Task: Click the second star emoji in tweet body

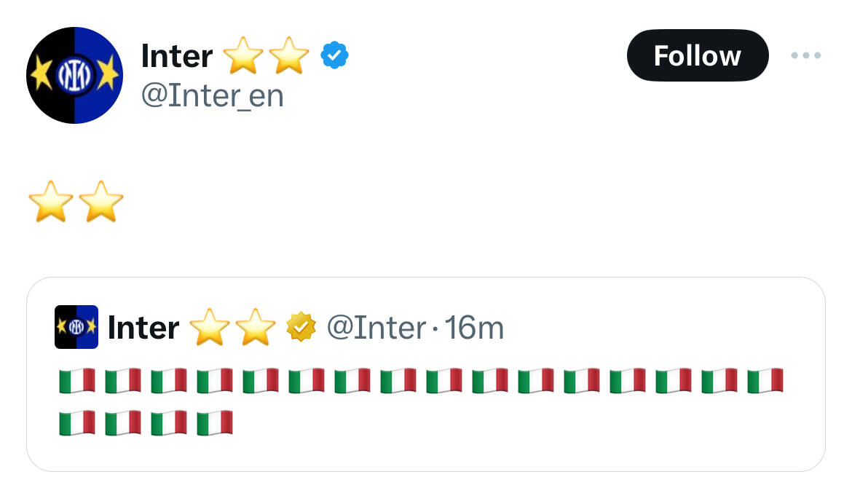Action: pyautogui.click(x=101, y=202)
